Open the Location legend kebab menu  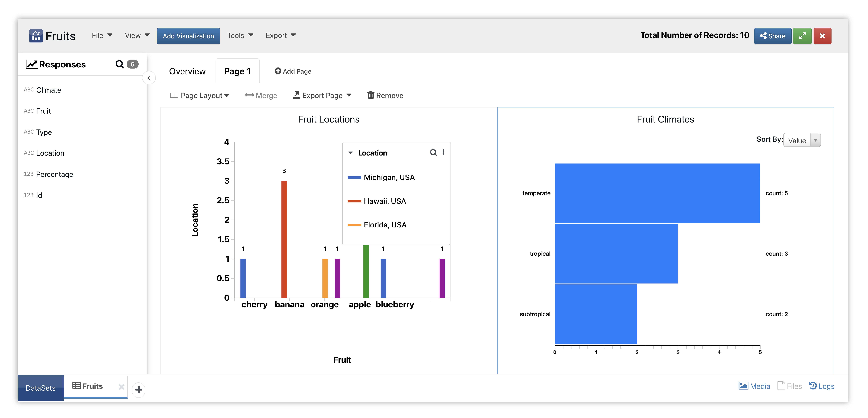[443, 152]
